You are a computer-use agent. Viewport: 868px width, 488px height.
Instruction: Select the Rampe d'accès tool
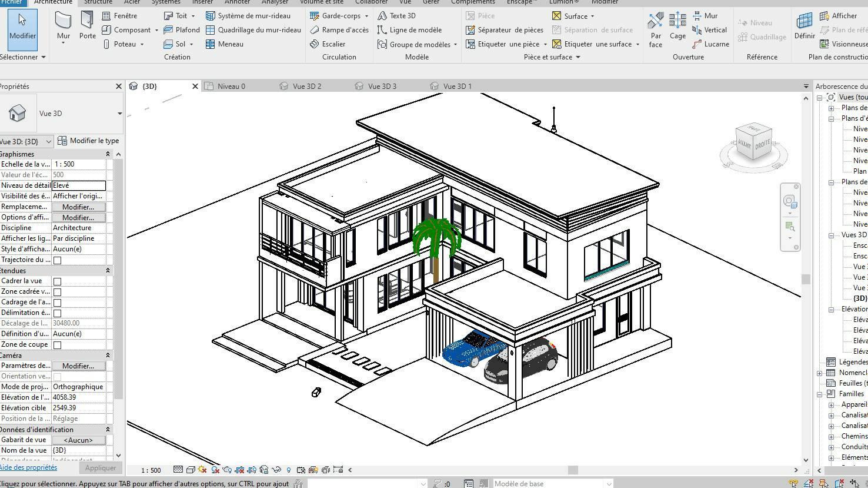[x=339, y=30]
